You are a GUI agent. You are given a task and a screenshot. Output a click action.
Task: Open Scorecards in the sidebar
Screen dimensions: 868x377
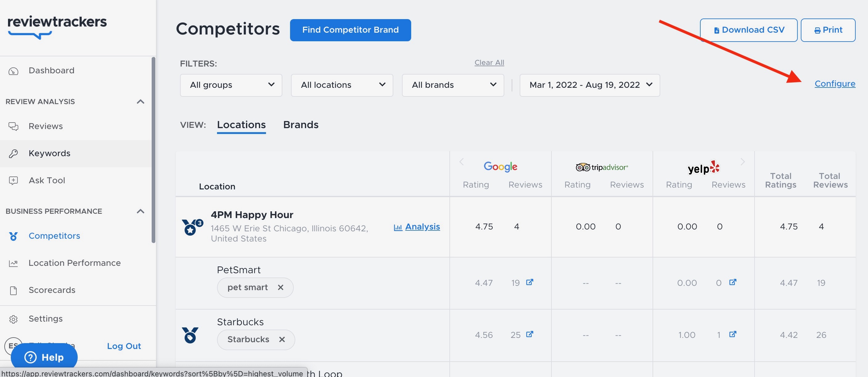pos(52,290)
